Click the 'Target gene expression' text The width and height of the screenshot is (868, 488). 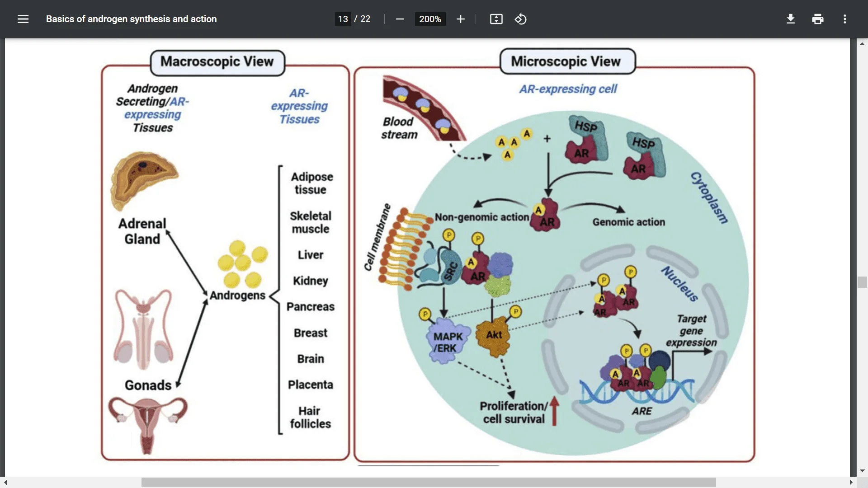[x=691, y=331]
